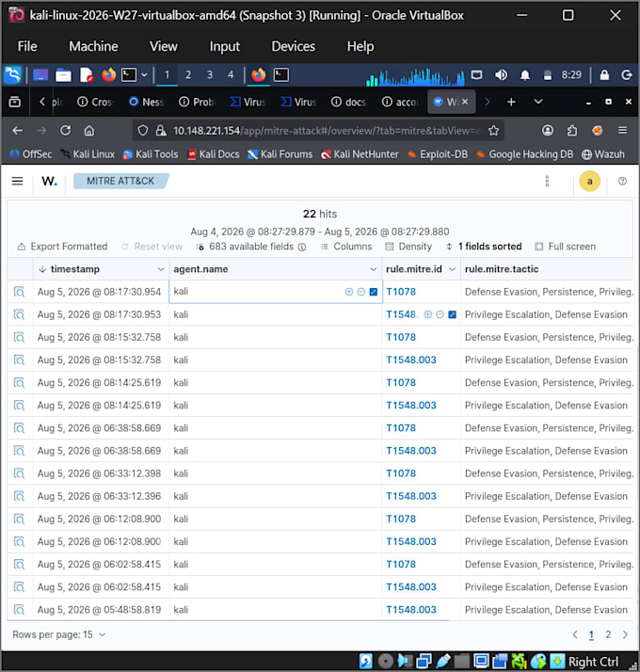This screenshot has width=640, height=672.
Task: Open the vertical dots options menu
Action: (547, 182)
